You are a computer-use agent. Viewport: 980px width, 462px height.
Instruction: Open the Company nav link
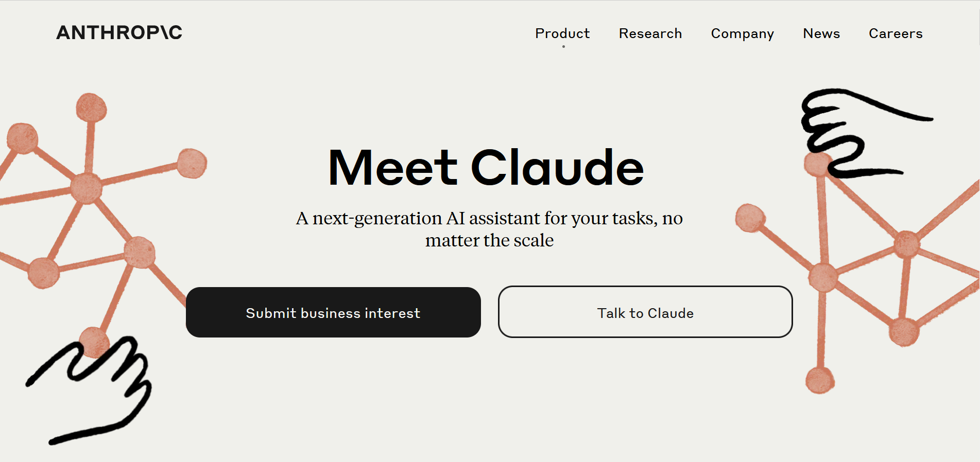[742, 34]
